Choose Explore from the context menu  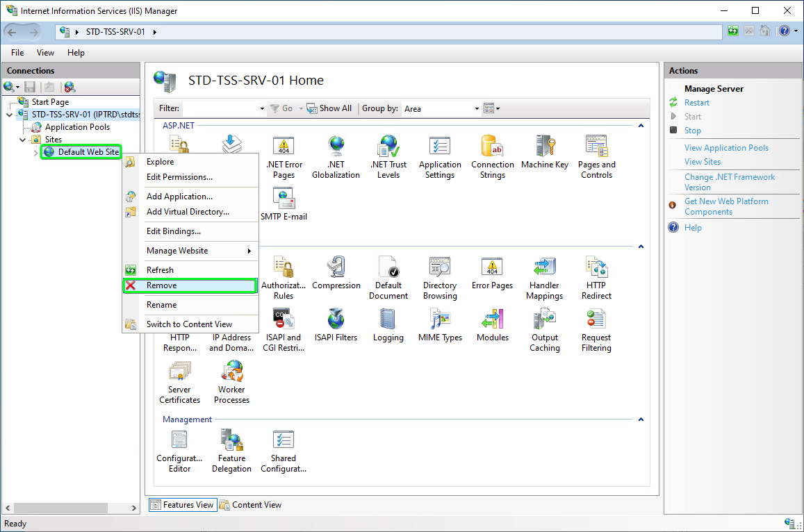[x=190, y=161]
